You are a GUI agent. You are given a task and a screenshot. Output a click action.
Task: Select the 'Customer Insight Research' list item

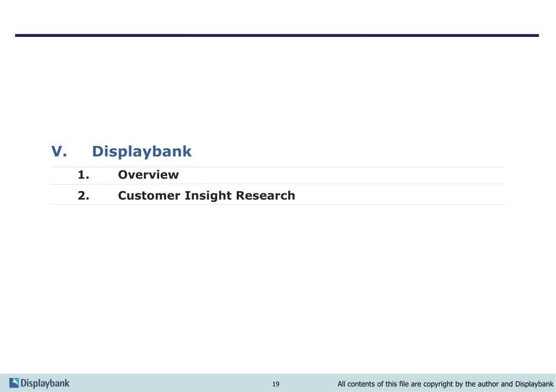tap(206, 195)
